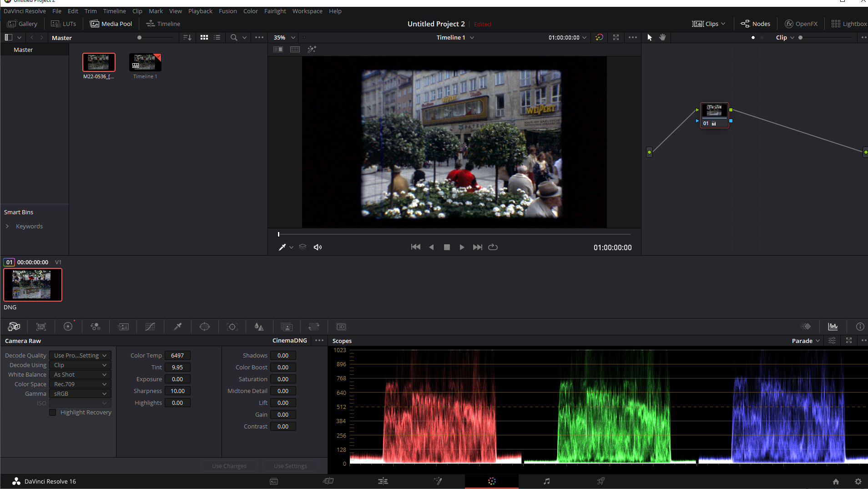Open the Tracker palette icon

point(232,327)
